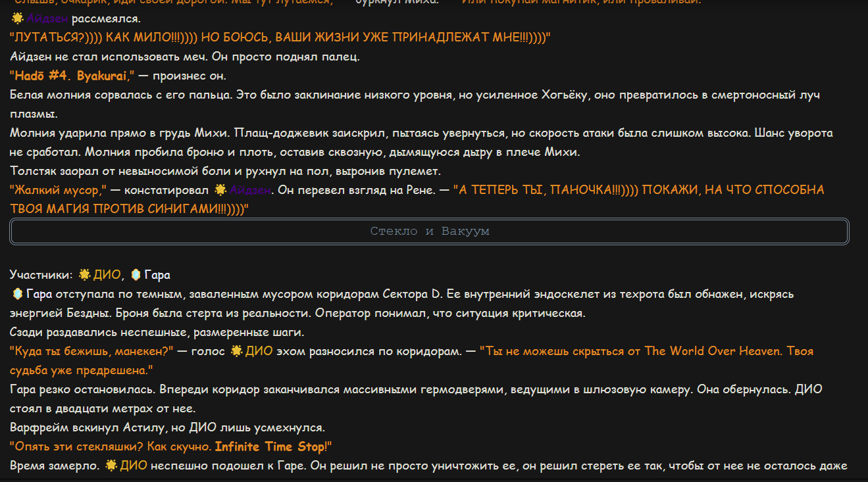Toggle the 'Стекло и Вакуум' section header

point(429,231)
